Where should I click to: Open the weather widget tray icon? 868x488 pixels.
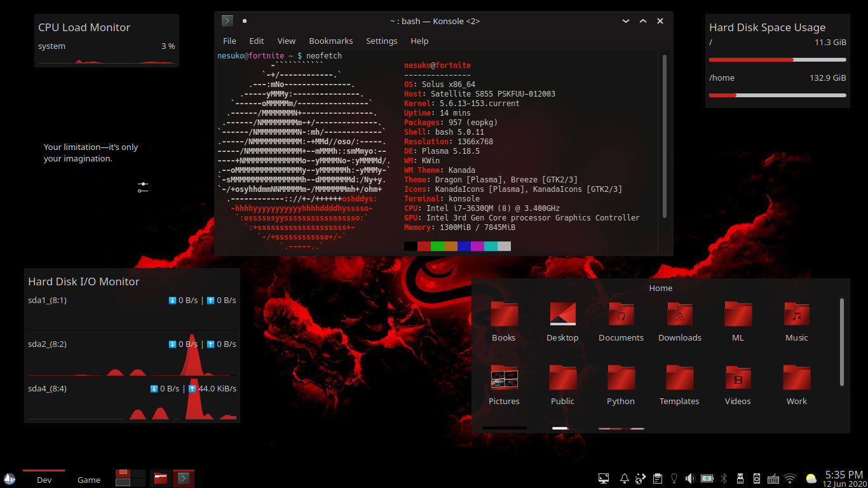(x=811, y=478)
